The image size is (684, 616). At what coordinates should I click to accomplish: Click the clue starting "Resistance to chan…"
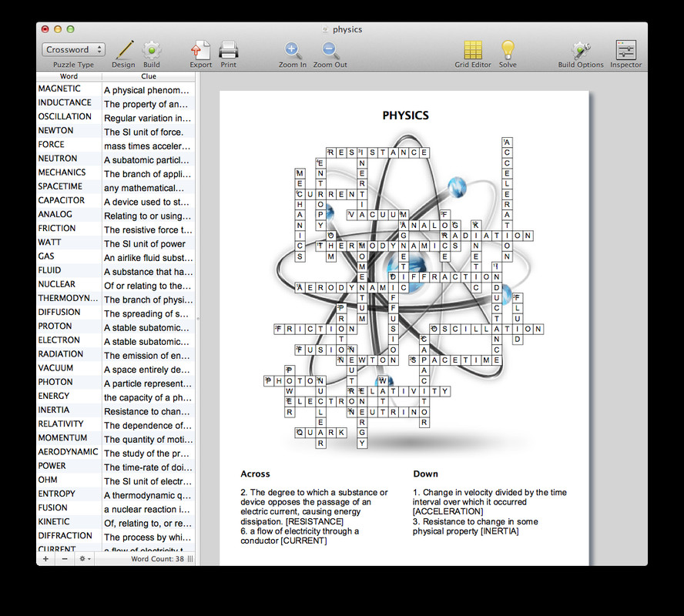[147, 411]
